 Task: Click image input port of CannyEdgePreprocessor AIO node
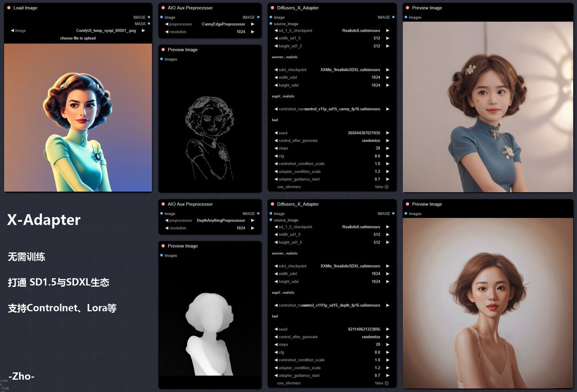[x=162, y=17]
